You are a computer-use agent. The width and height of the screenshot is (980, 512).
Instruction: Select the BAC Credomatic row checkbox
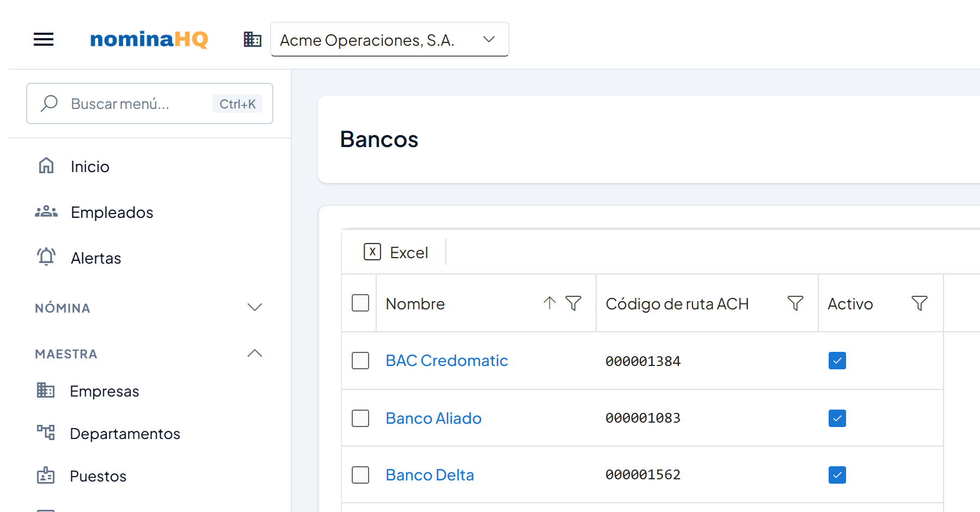pos(360,361)
